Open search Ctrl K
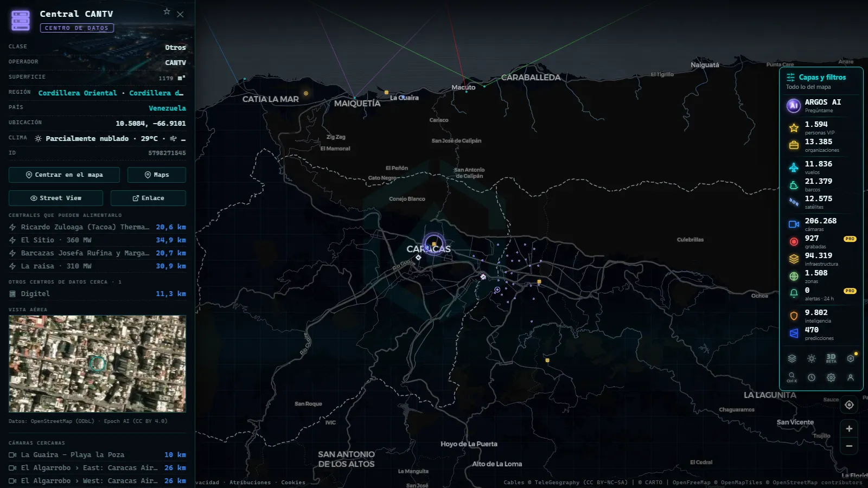The width and height of the screenshot is (868, 488). [x=792, y=377]
